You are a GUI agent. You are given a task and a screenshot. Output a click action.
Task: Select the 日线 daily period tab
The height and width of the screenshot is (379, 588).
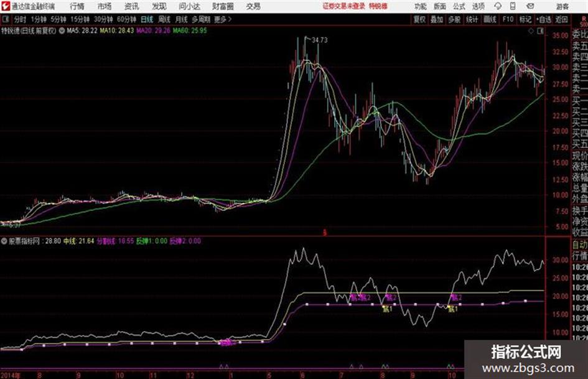(147, 19)
